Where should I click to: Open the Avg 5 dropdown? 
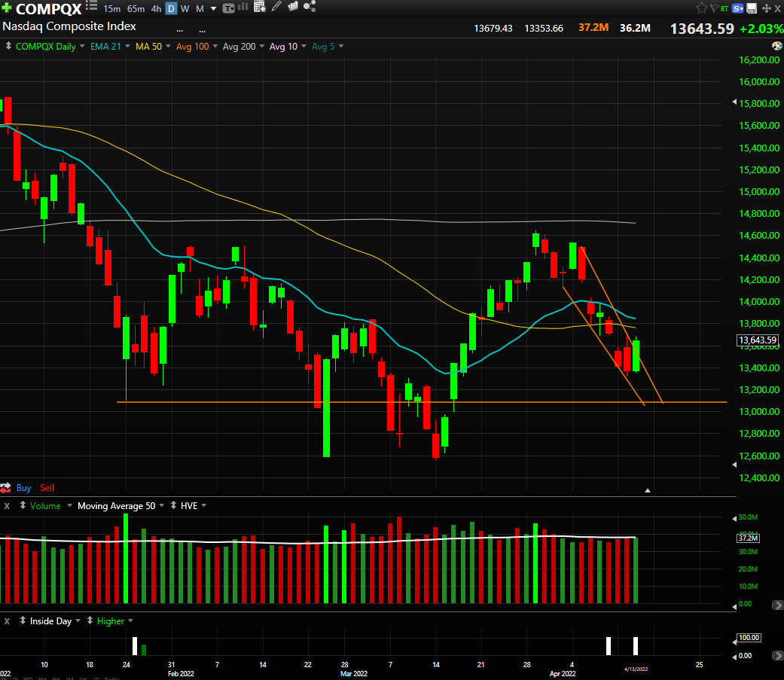pos(341,46)
